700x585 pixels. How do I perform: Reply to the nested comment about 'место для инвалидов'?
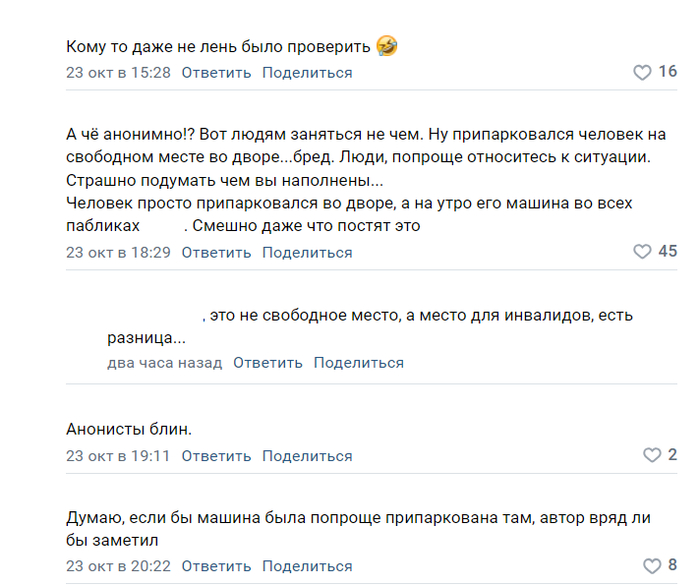tap(268, 363)
